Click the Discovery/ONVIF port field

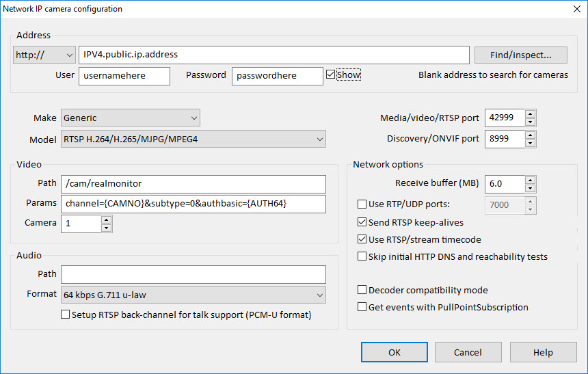(505, 139)
